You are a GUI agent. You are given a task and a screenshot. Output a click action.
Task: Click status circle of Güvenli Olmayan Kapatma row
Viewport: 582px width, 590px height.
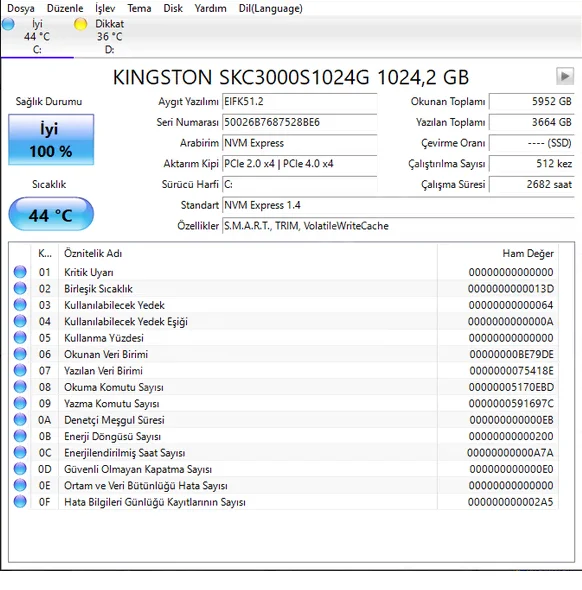point(20,469)
